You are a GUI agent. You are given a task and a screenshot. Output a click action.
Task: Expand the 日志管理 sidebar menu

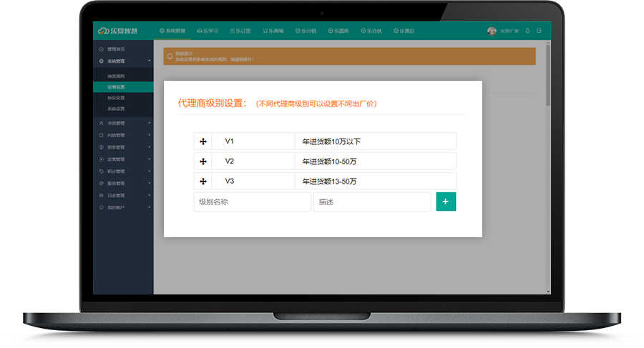[123, 195]
